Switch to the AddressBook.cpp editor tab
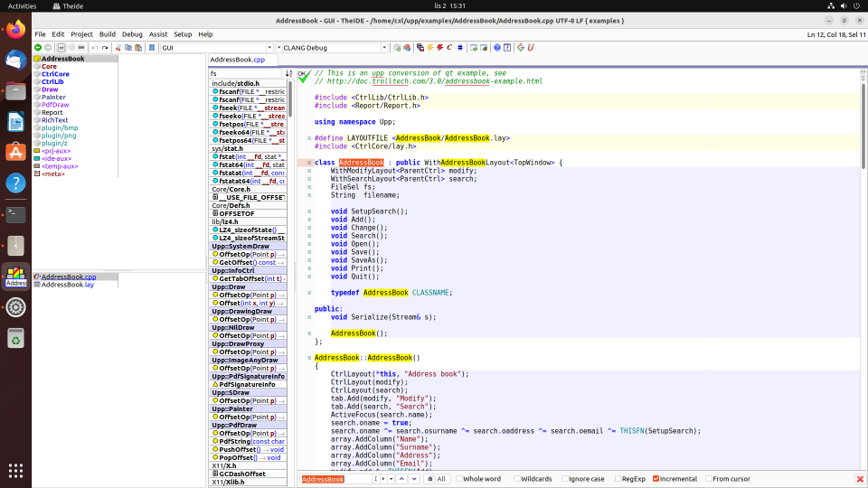Viewport: 868px width, 488px height. pos(239,60)
